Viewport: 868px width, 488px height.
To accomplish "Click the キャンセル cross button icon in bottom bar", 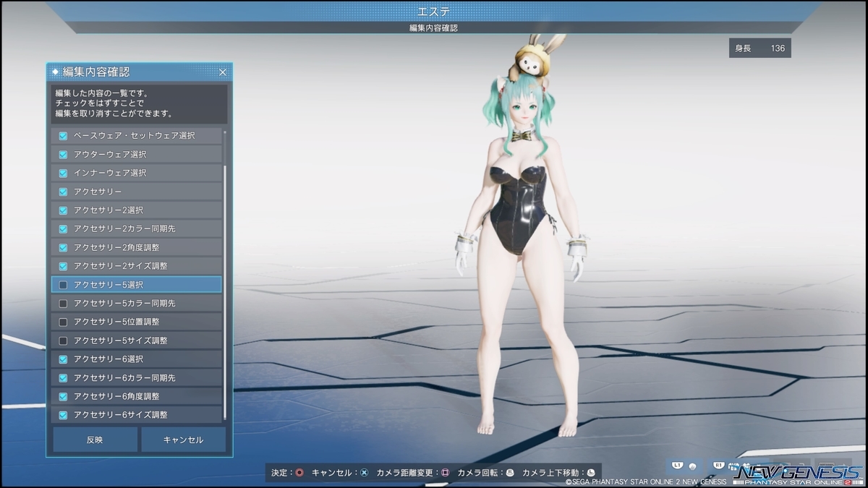I will coord(364,473).
